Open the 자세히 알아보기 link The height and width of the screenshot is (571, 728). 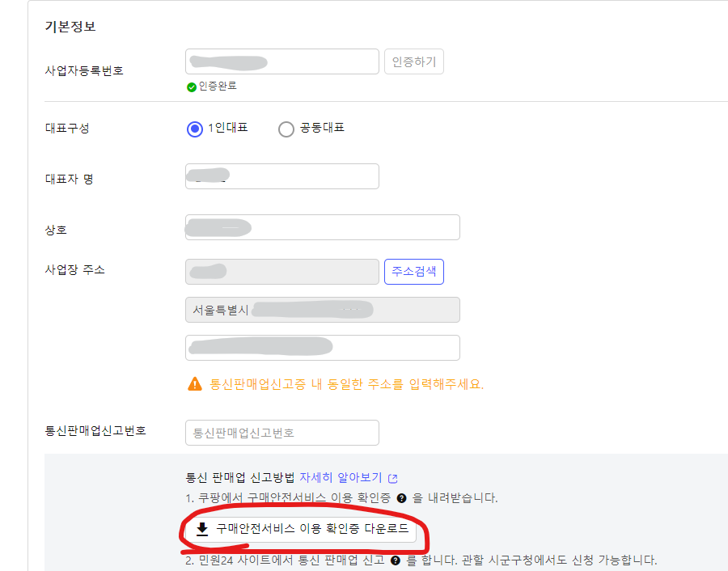point(340,477)
